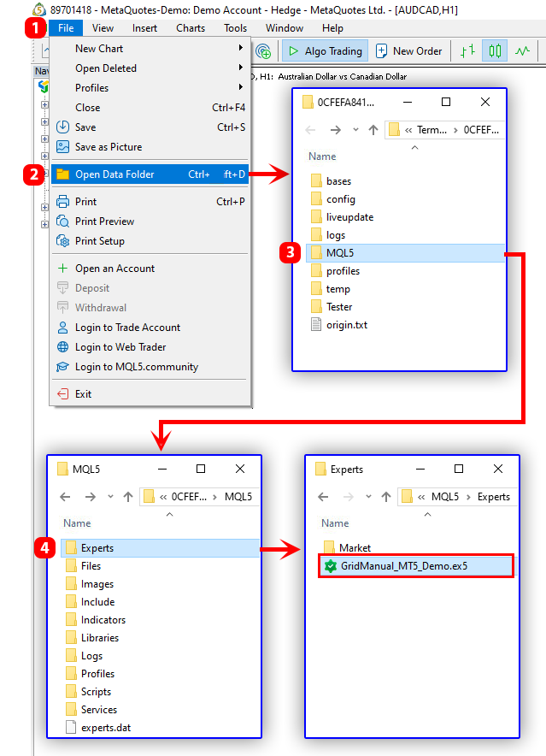Expand the New Chart submenu

click(x=150, y=48)
